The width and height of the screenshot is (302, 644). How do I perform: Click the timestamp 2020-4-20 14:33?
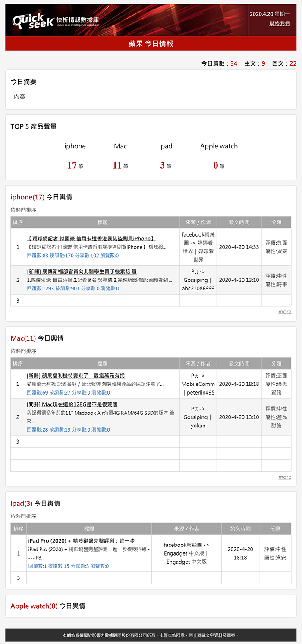(239, 247)
